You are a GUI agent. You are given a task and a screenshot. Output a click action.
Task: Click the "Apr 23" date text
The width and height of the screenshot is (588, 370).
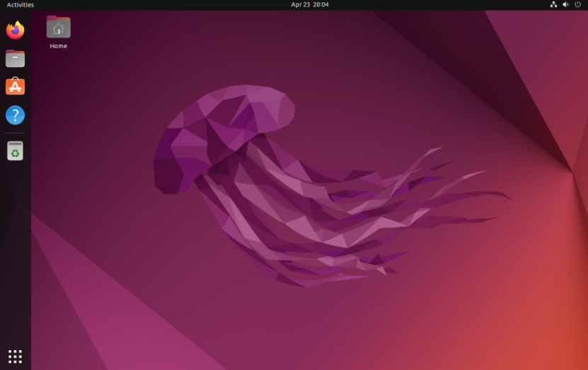(300, 5)
